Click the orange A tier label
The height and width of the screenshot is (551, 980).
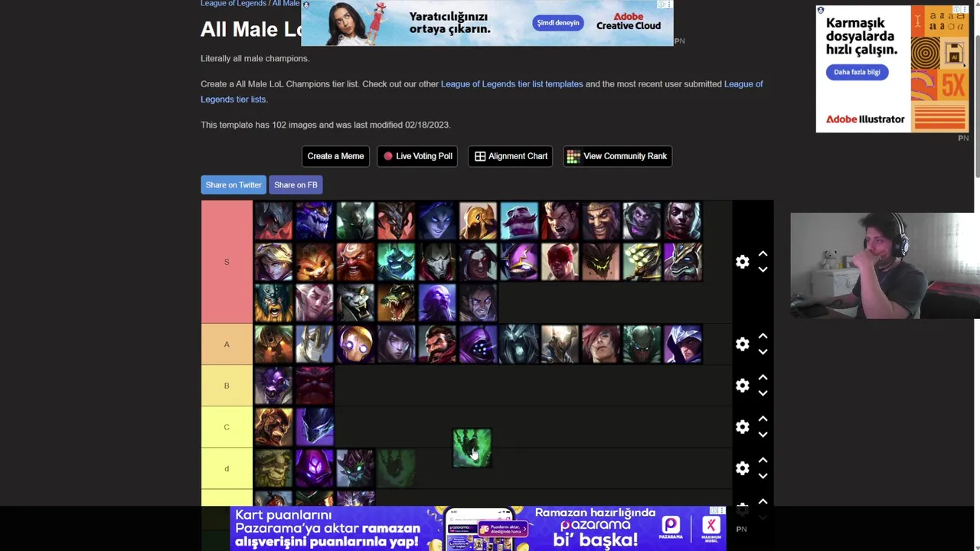click(x=227, y=344)
